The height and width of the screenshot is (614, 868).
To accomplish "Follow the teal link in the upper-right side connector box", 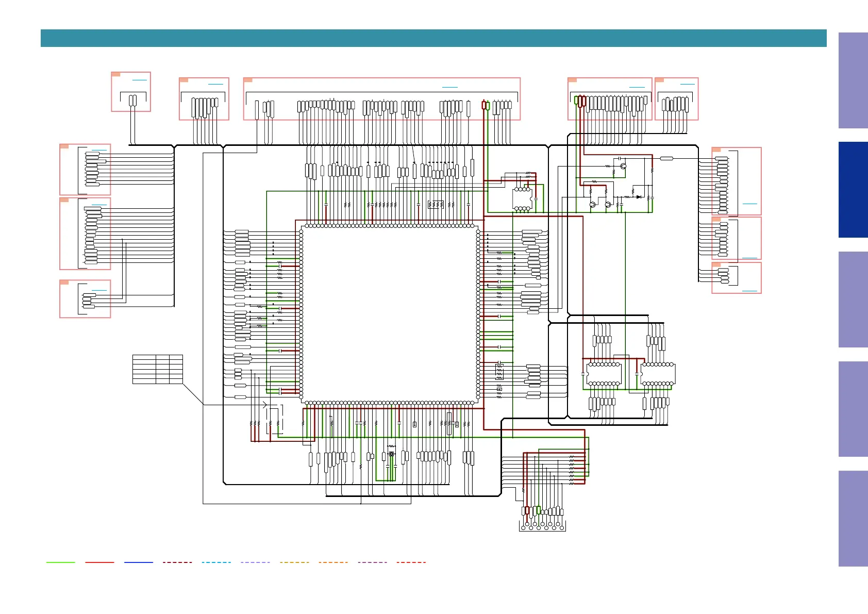I will (x=750, y=204).
